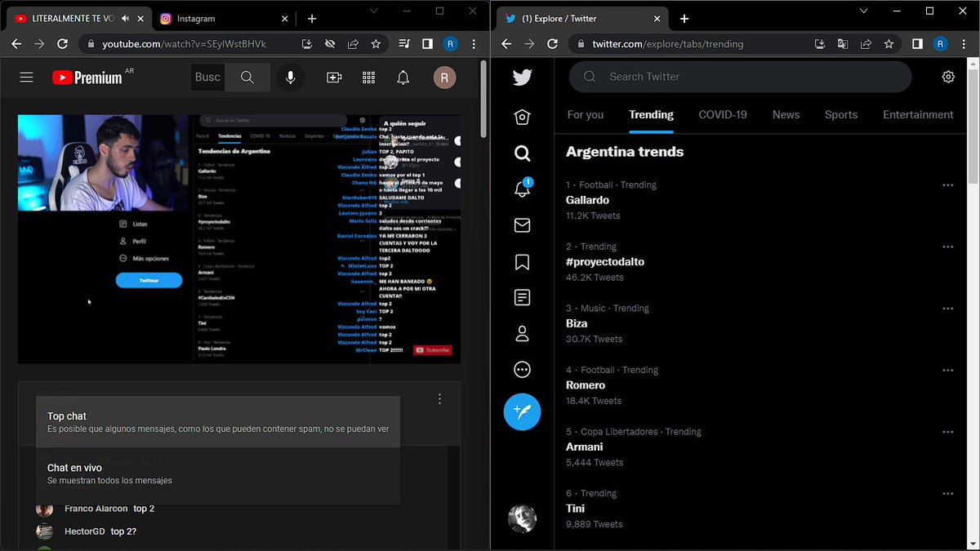Open more options for Romero trend
Screen dimensions: 980x551
(x=948, y=370)
